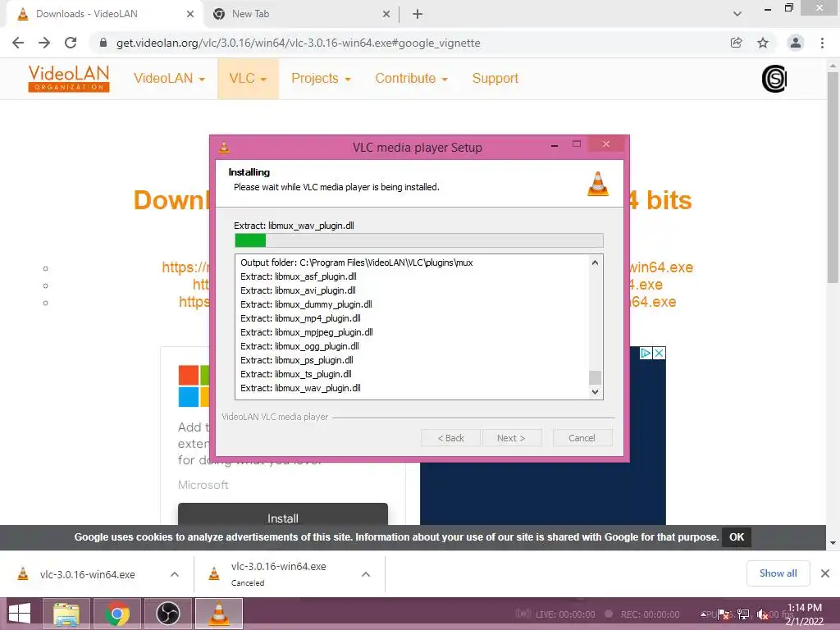Open Windows Start button
The height and width of the screenshot is (630, 840).
[20, 614]
